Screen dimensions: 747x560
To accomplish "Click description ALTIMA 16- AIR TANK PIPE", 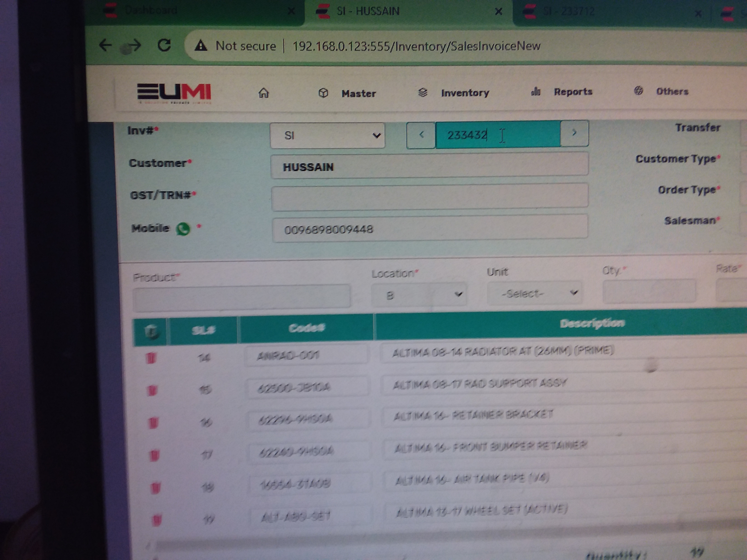I will pos(472,479).
